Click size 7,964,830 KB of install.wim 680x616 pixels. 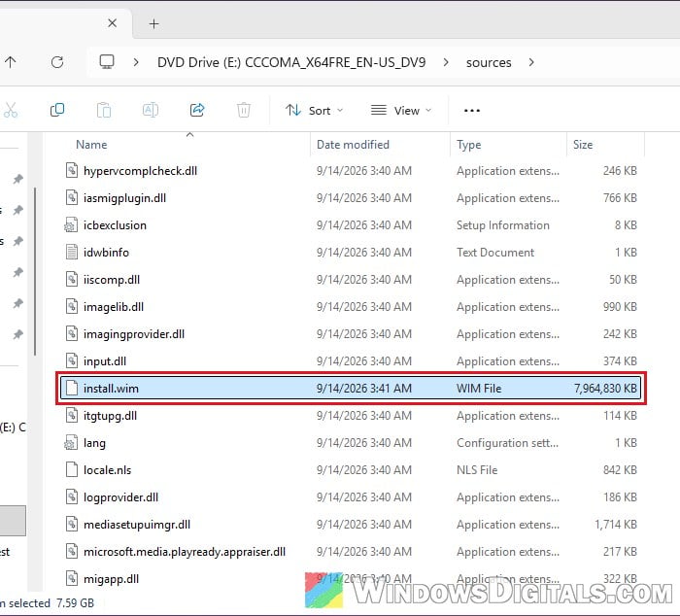605,389
